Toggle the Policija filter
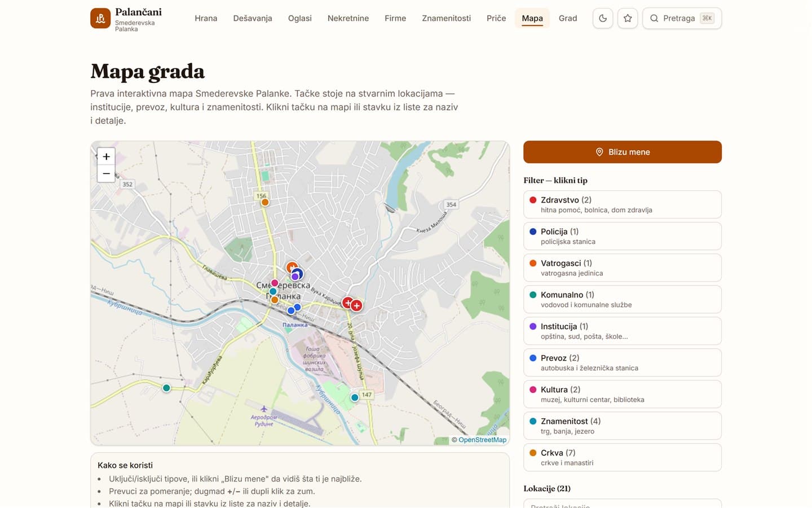Screen dimensions: 812x508 point(623,236)
